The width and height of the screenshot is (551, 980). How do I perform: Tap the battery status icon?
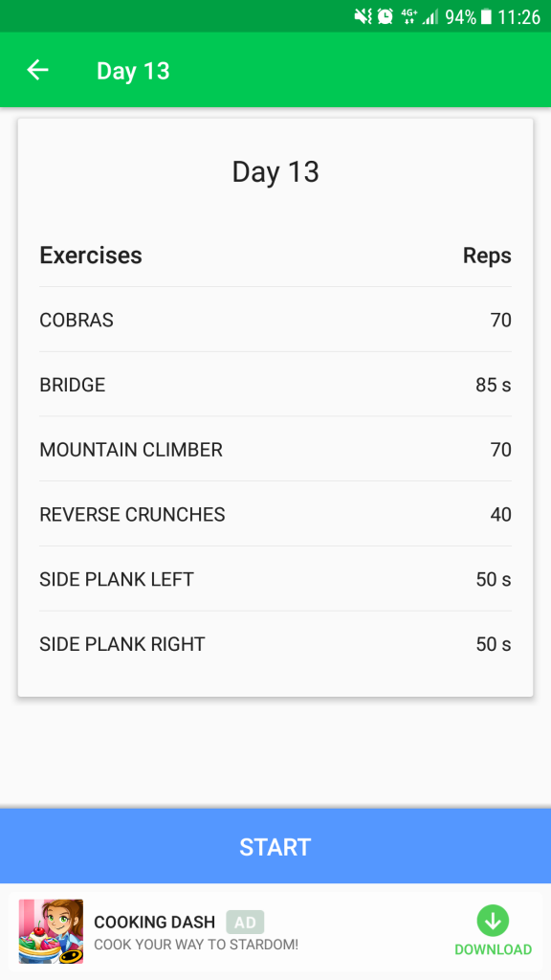[x=487, y=17]
